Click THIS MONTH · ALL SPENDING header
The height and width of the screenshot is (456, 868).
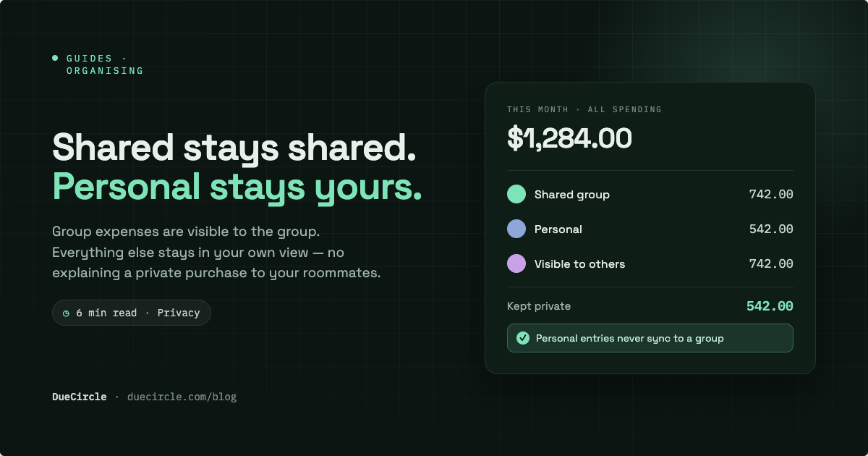point(584,109)
